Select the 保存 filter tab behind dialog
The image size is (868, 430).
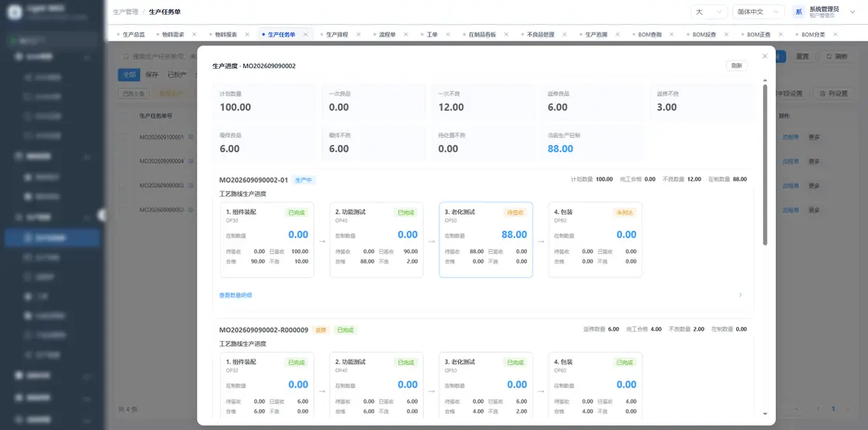(152, 74)
